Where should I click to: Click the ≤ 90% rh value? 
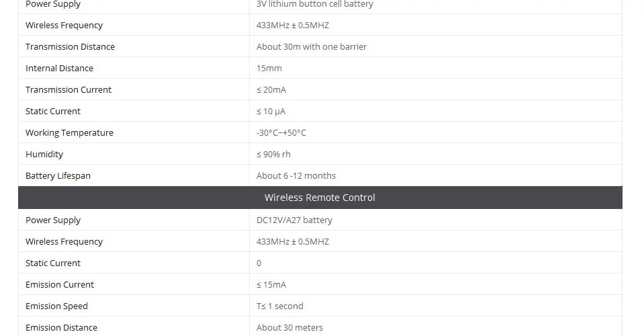[x=273, y=154]
